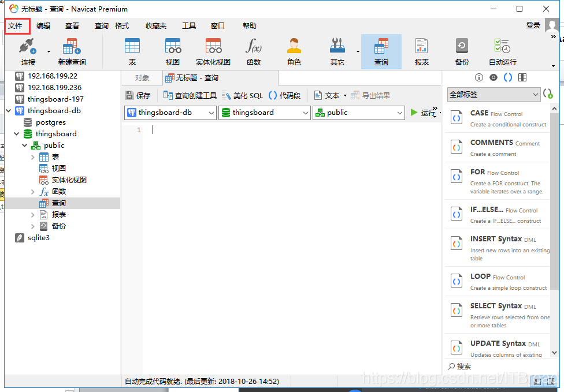Select the 实体化视图 tree item
564x392 pixels.
69,180
